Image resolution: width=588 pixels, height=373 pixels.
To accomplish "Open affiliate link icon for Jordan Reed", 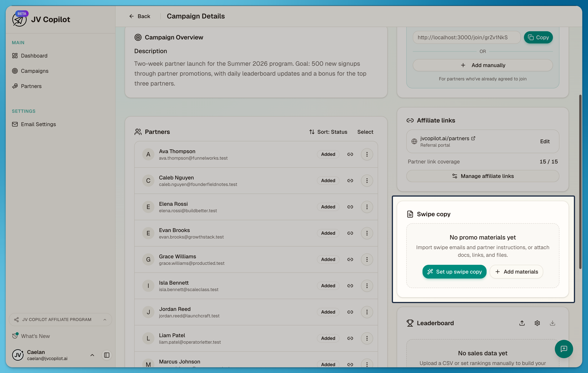I will 350,312.
